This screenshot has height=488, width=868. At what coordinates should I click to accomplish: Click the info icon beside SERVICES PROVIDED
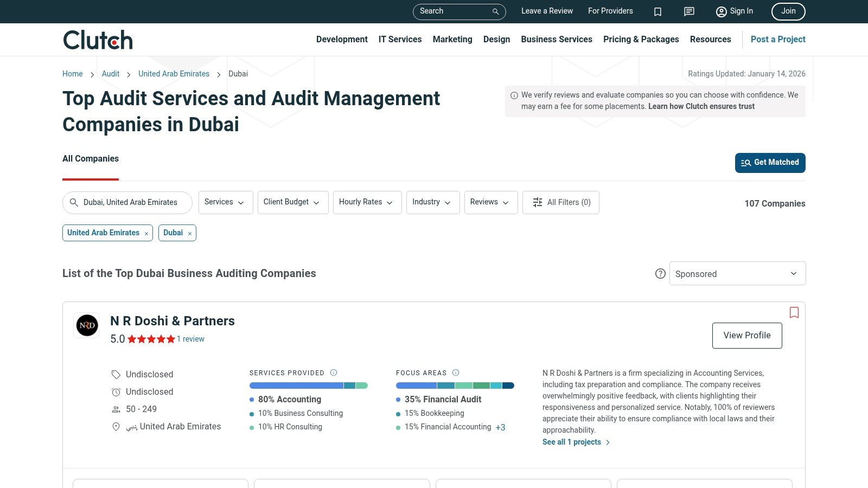coord(334,373)
